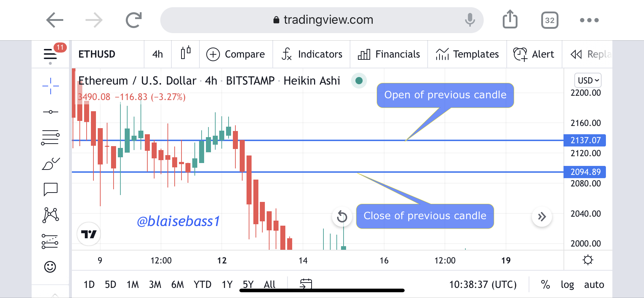Open the USD currency dropdown

588,80
